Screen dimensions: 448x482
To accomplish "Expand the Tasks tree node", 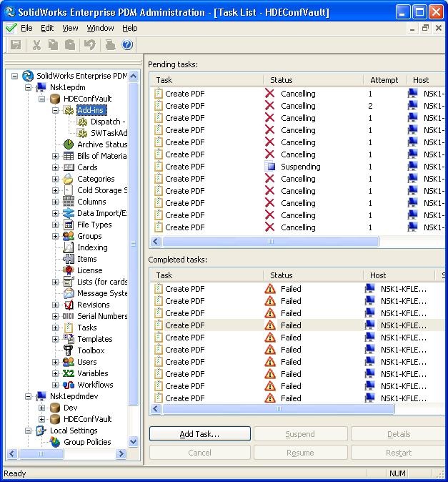I will [55, 328].
